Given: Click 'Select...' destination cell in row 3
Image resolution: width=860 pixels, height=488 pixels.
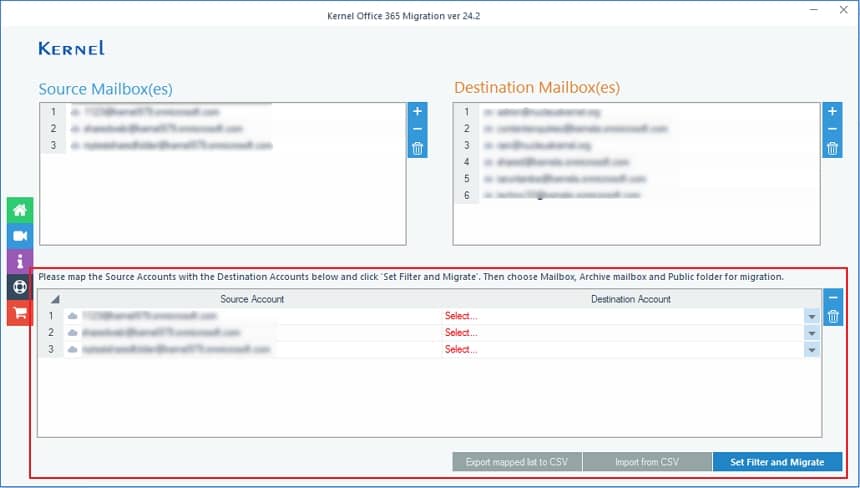Looking at the screenshot, I should 623,349.
